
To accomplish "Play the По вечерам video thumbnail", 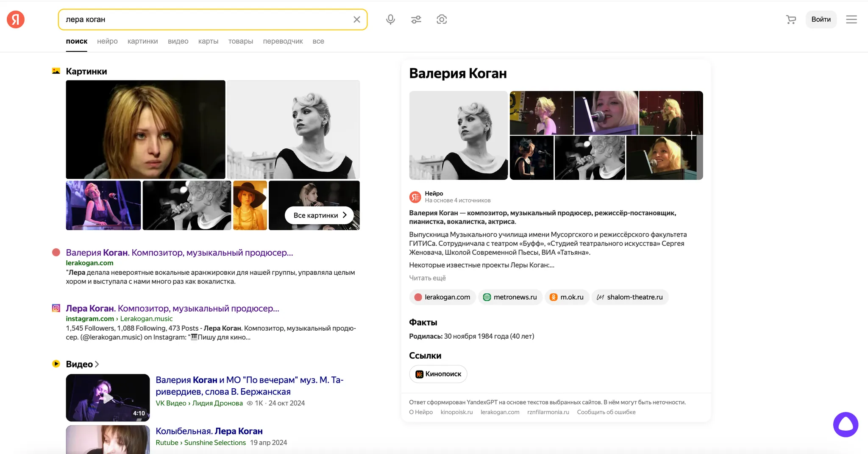I will [108, 398].
